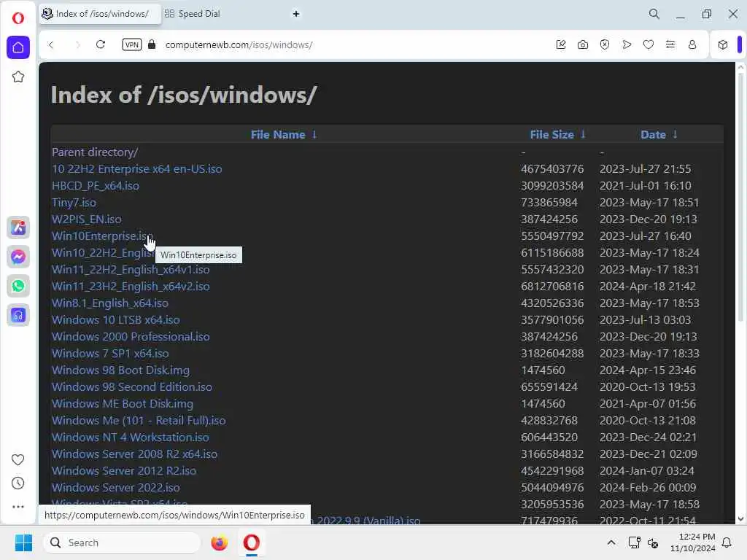Open the extensions cube icon
The height and width of the screenshot is (560, 747).
click(723, 44)
